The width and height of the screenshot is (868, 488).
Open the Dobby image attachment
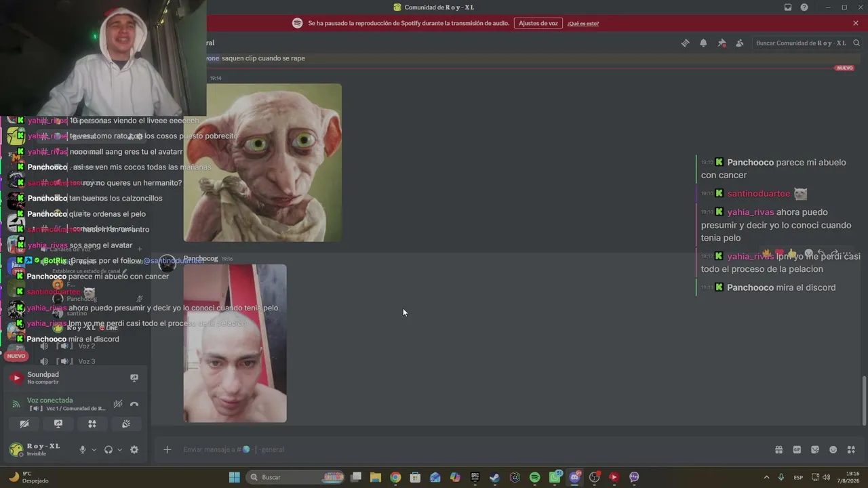point(262,163)
